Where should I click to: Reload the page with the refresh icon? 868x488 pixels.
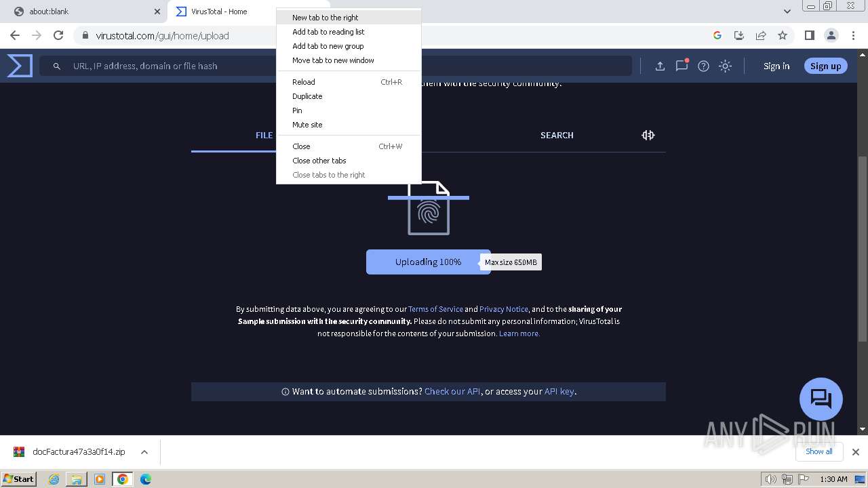pyautogui.click(x=58, y=35)
